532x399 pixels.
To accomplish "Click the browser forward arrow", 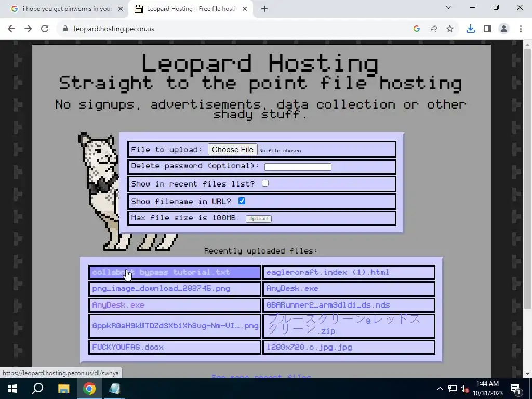I will tap(28, 29).
